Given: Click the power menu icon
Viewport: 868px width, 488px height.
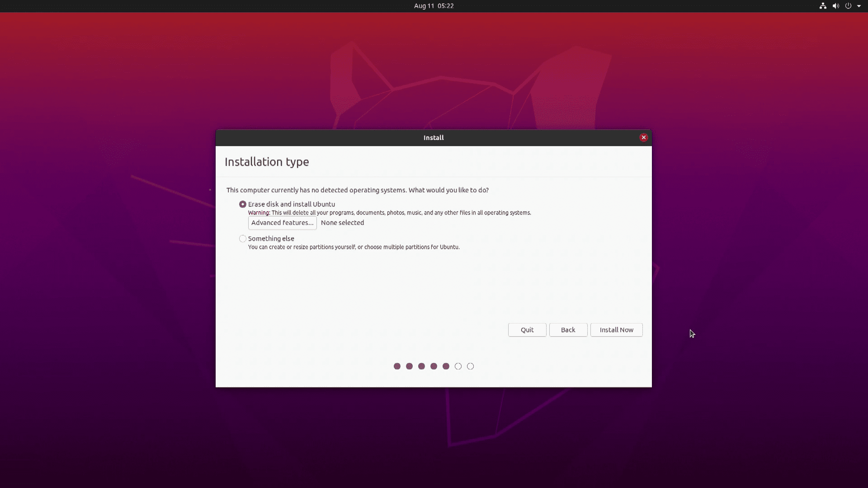Looking at the screenshot, I should click(848, 6).
